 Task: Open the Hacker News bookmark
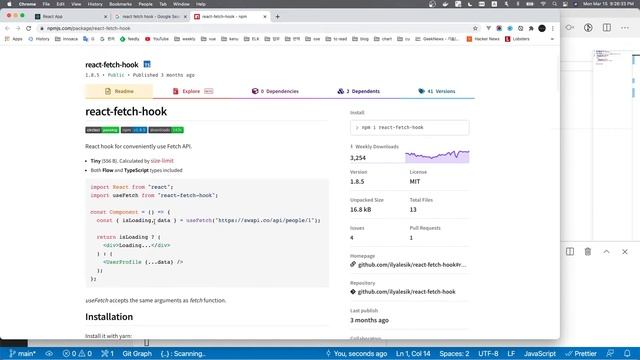click(483, 39)
